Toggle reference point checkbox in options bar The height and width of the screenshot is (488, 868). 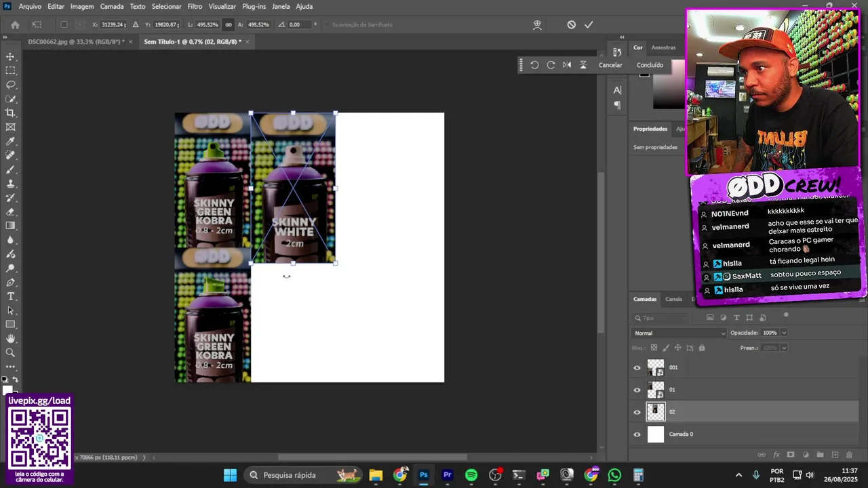(64, 24)
